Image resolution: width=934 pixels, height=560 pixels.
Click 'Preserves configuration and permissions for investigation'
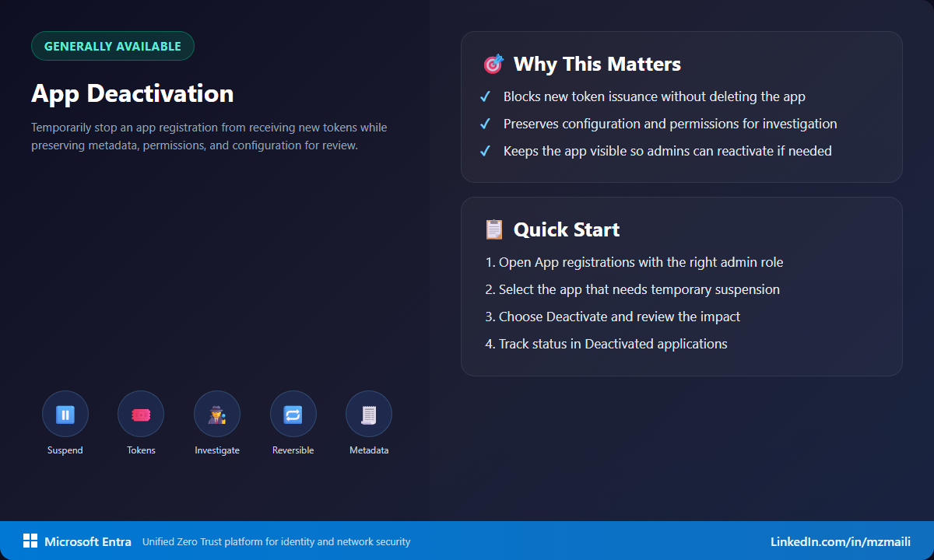coord(670,124)
